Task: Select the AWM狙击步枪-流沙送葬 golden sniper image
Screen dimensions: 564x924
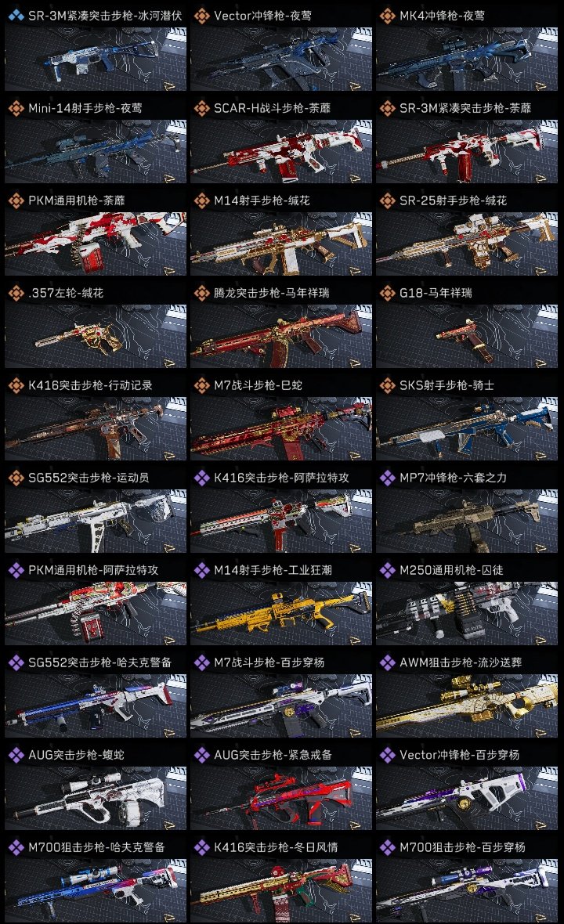Action: click(467, 706)
